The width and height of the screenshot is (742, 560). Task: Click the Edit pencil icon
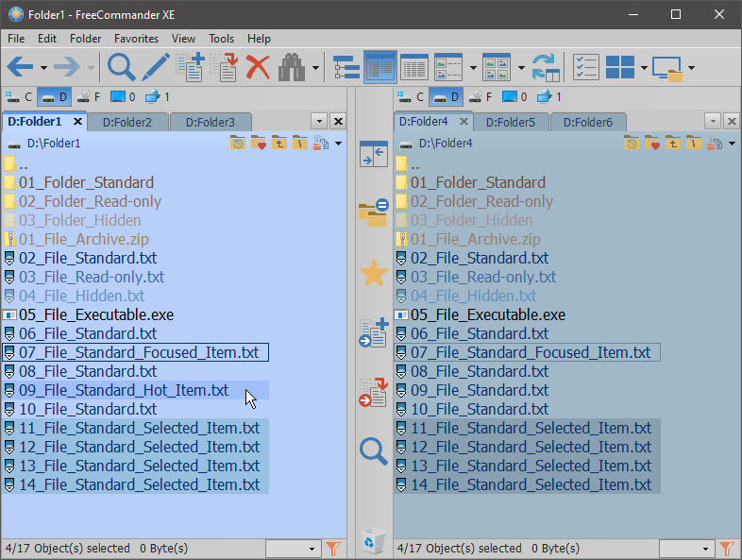[156, 67]
